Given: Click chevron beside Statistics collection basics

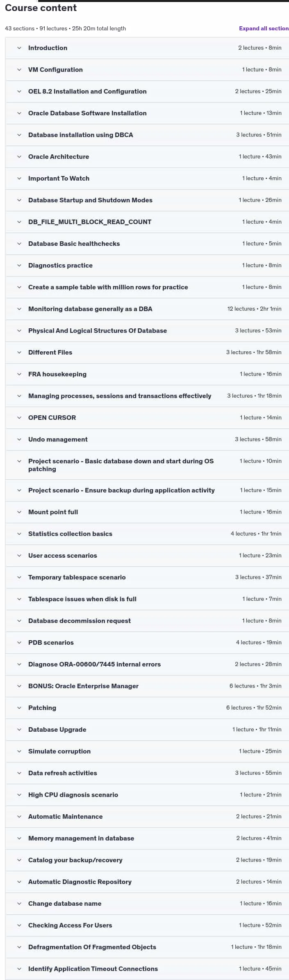Looking at the screenshot, I should pyautogui.click(x=19, y=534).
